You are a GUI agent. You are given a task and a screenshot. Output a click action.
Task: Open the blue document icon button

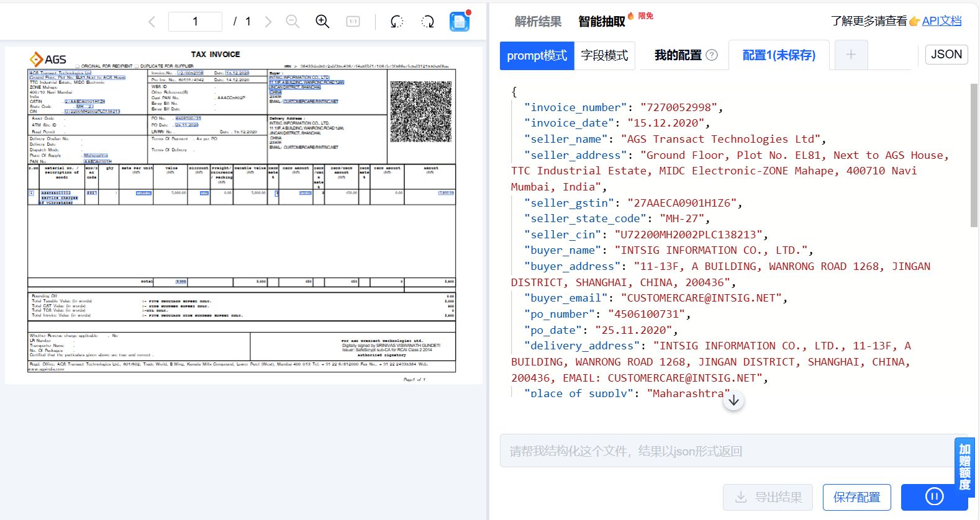pyautogui.click(x=460, y=22)
